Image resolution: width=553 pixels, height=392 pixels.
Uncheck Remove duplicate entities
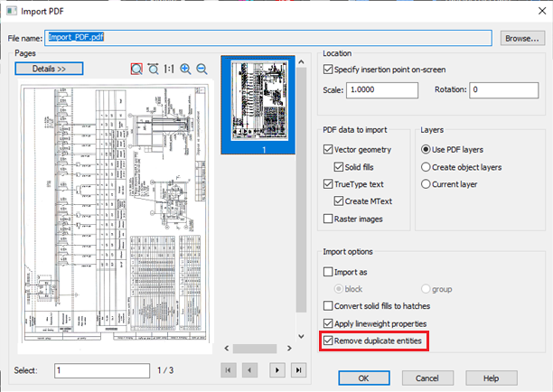(328, 341)
